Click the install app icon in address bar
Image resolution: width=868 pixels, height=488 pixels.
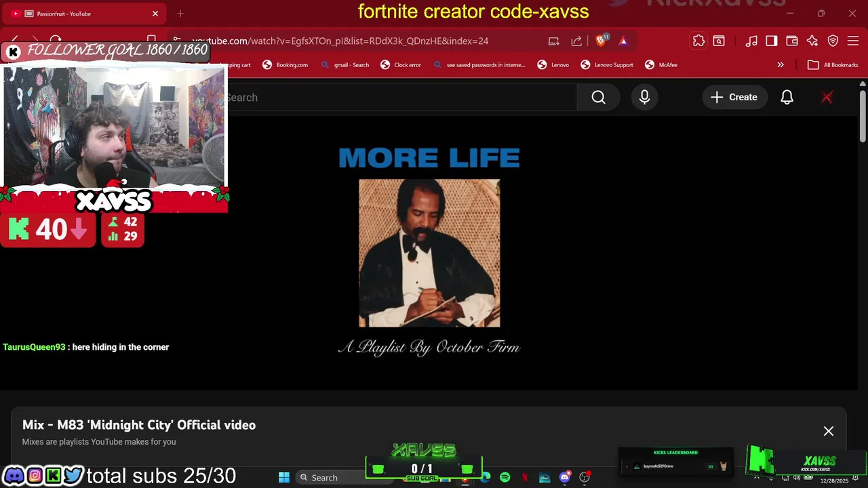(x=554, y=41)
